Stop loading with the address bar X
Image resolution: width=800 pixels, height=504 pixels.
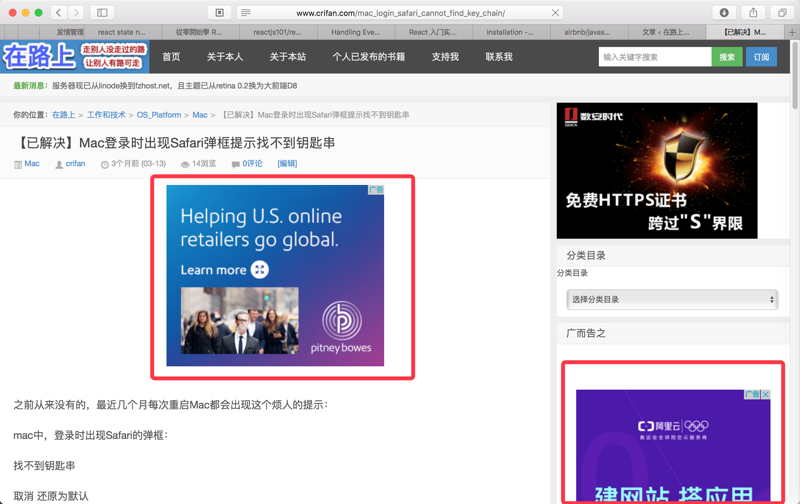coord(555,13)
